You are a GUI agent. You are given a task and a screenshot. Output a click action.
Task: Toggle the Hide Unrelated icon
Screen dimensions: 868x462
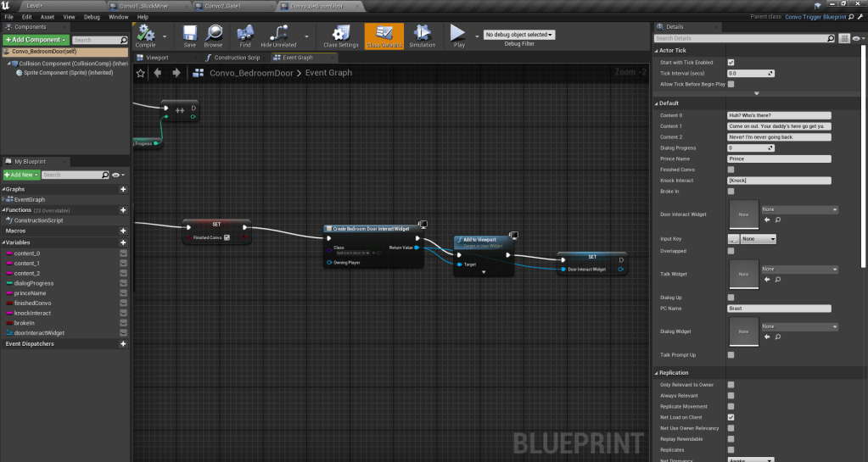[x=278, y=34]
